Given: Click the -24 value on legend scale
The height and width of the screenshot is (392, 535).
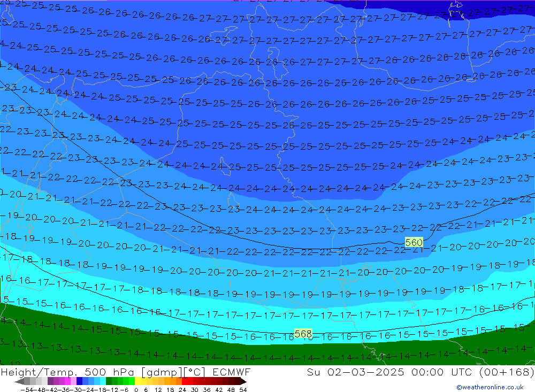Looking at the screenshot, I should tap(88, 390).
